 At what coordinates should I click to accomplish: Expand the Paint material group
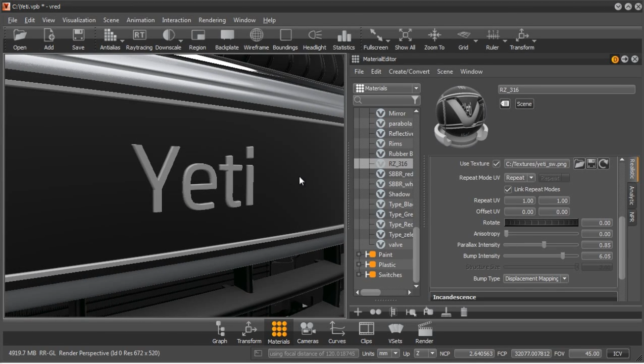359,255
